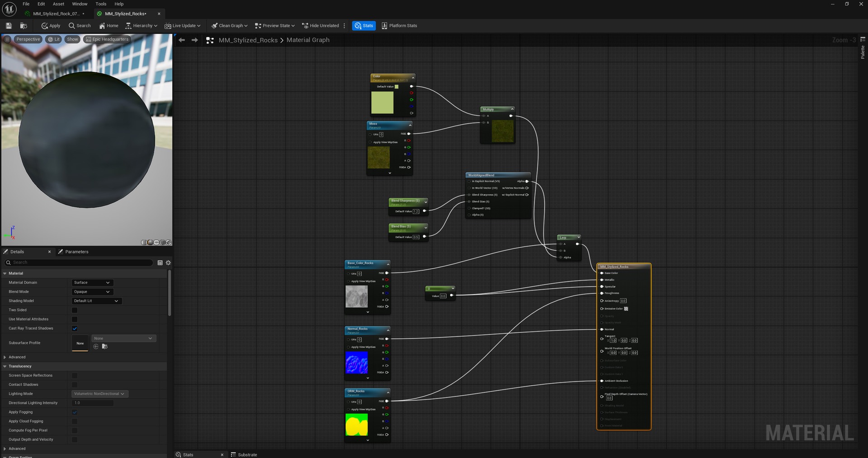Click the Emissive Color swatch on output node
868x458 pixels.
point(626,309)
